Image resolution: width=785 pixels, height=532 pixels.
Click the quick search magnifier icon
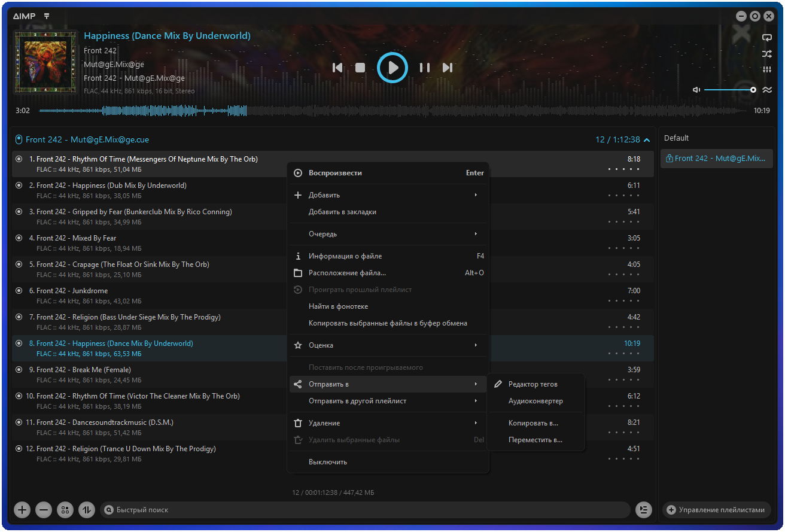pos(109,510)
